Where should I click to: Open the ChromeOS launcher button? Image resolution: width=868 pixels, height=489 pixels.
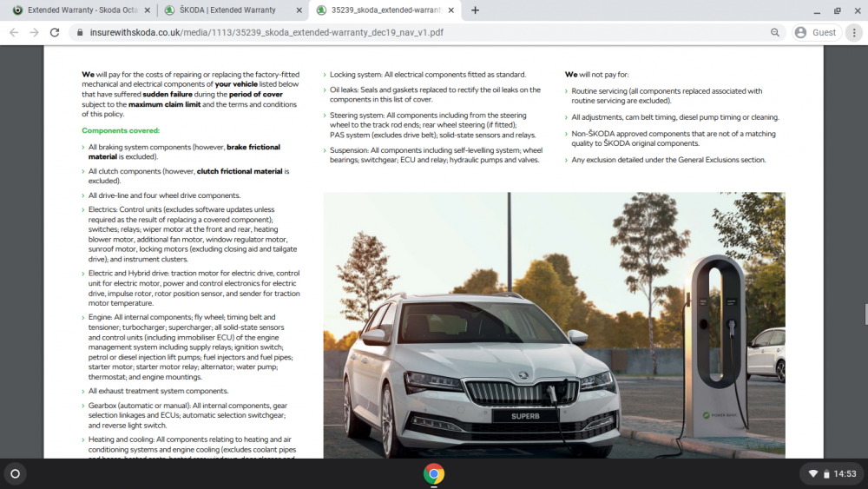(x=16, y=474)
